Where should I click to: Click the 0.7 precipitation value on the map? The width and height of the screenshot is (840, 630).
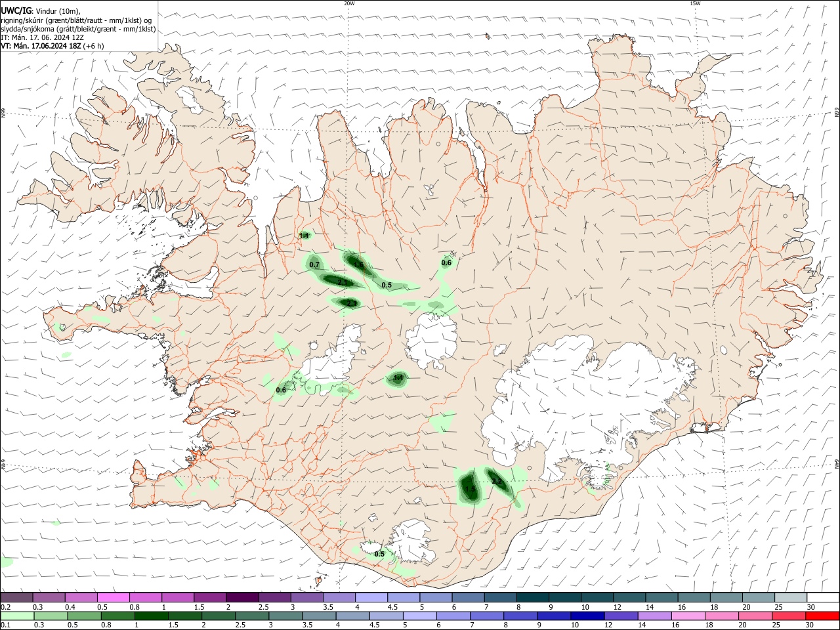[x=314, y=264]
